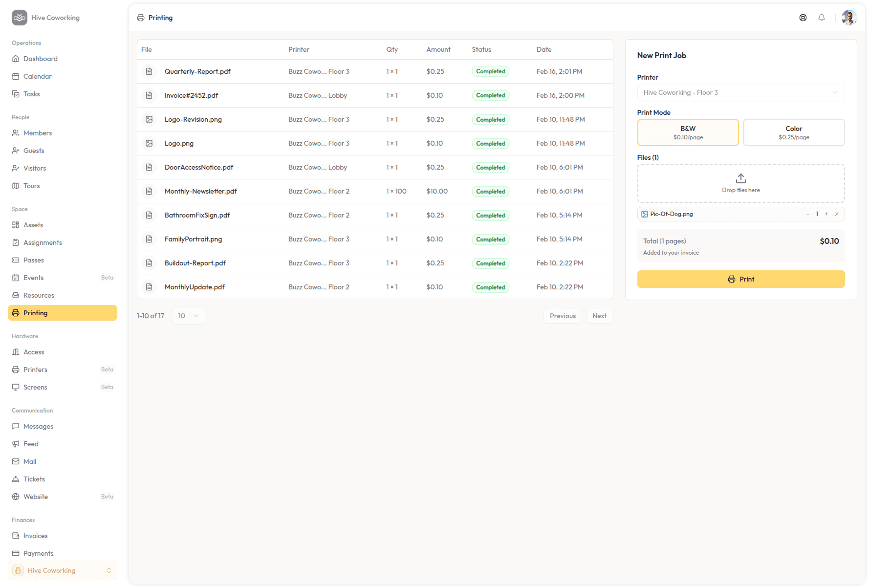Decrease copies of Pic-Of-Dog.png with minus

[x=807, y=214]
